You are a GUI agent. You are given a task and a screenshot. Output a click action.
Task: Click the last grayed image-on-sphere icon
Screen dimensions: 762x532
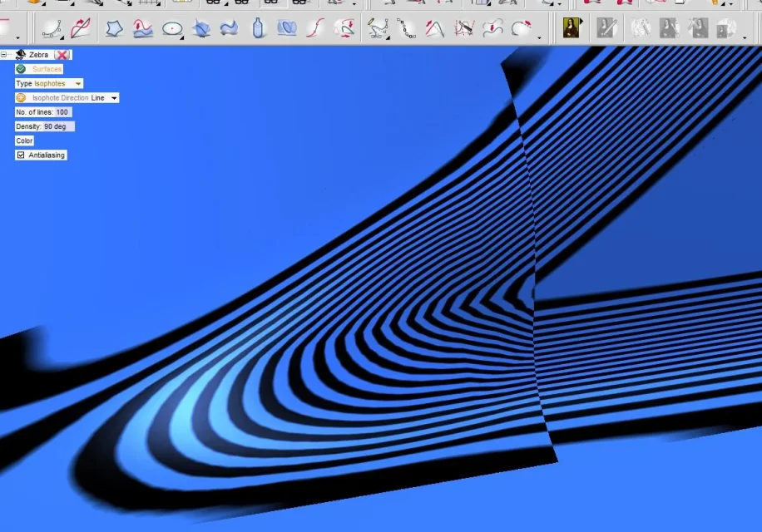coord(726,28)
